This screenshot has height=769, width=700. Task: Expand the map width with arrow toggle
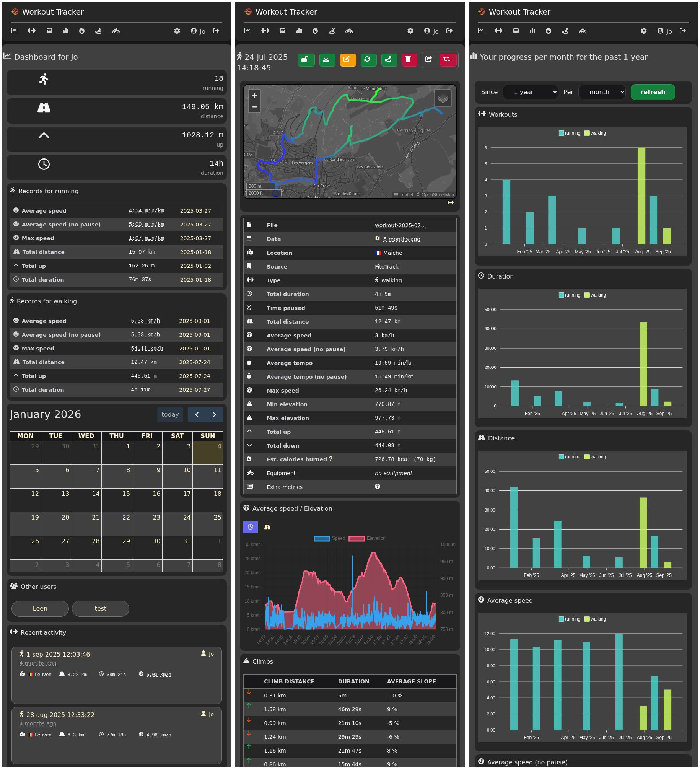450,202
